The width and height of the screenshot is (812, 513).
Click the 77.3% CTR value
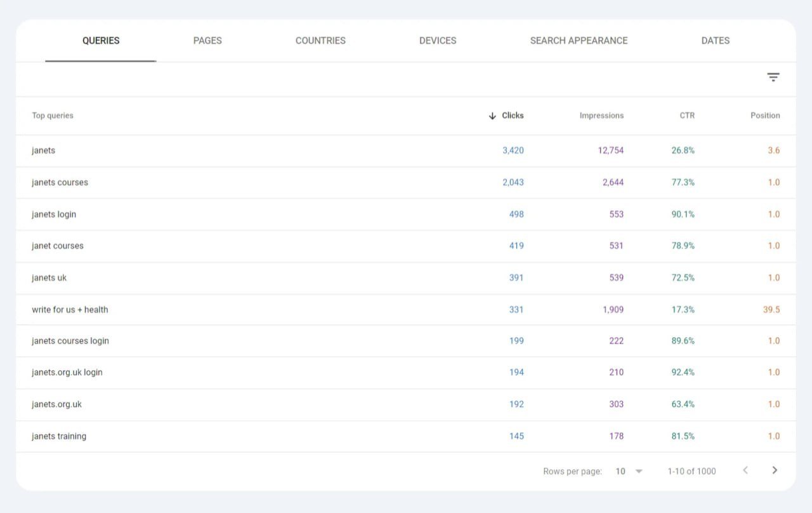683,182
